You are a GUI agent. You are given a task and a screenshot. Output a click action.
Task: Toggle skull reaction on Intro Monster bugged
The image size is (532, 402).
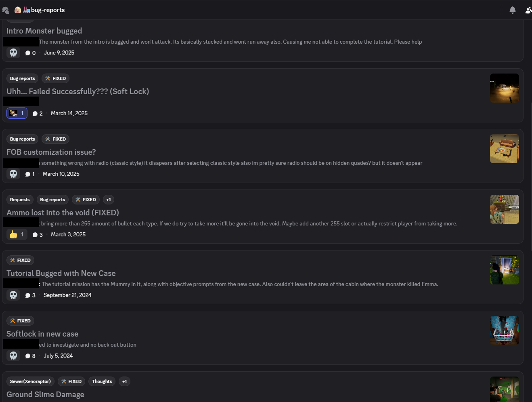(x=13, y=53)
